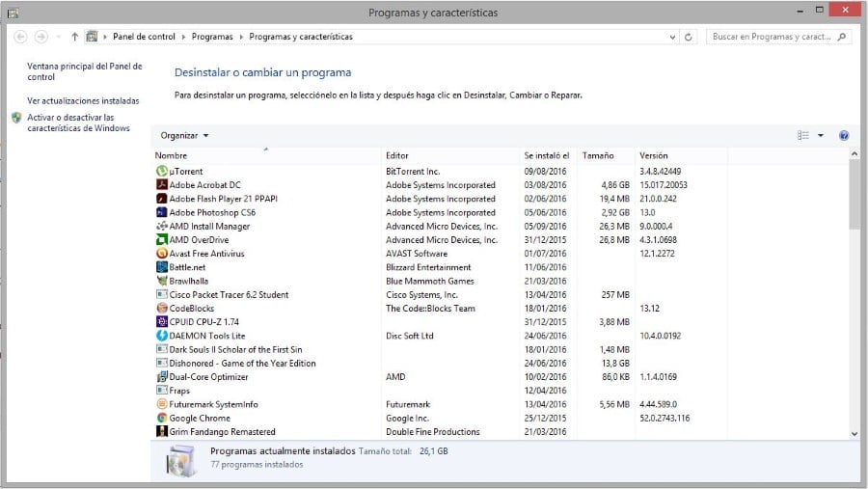The image size is (868, 489).
Task: Go up one level arrow
Action: pos(74,37)
